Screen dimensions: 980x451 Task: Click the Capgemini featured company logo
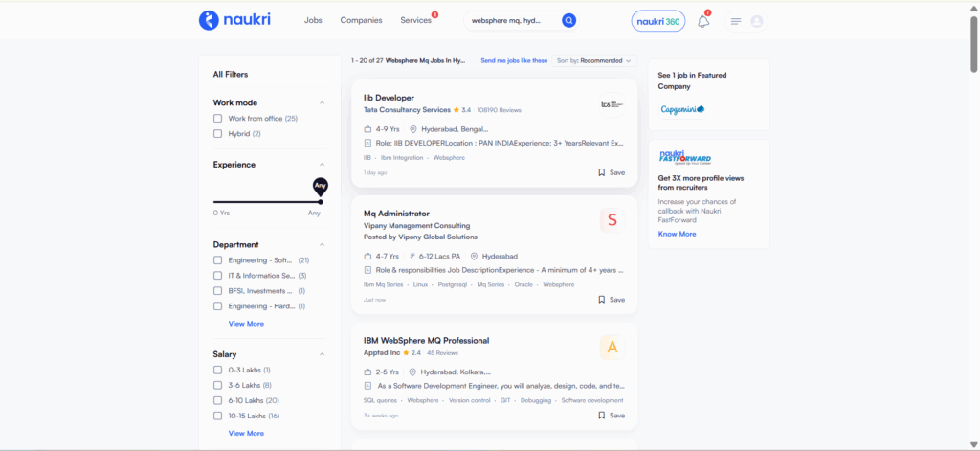click(x=682, y=109)
